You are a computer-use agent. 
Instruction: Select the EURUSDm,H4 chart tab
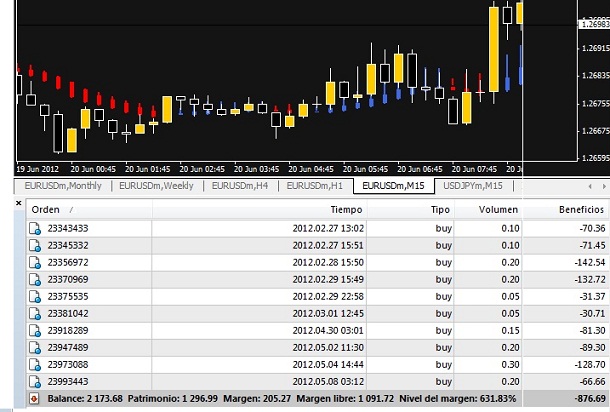243,185
